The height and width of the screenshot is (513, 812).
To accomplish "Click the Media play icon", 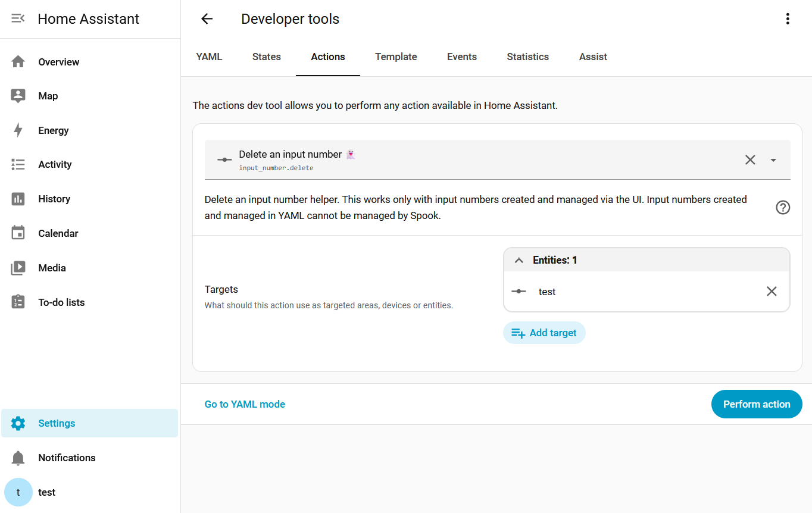I will click(18, 268).
